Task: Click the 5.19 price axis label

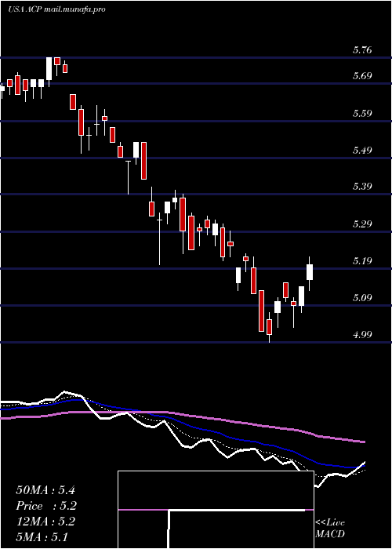Action: 362,261
